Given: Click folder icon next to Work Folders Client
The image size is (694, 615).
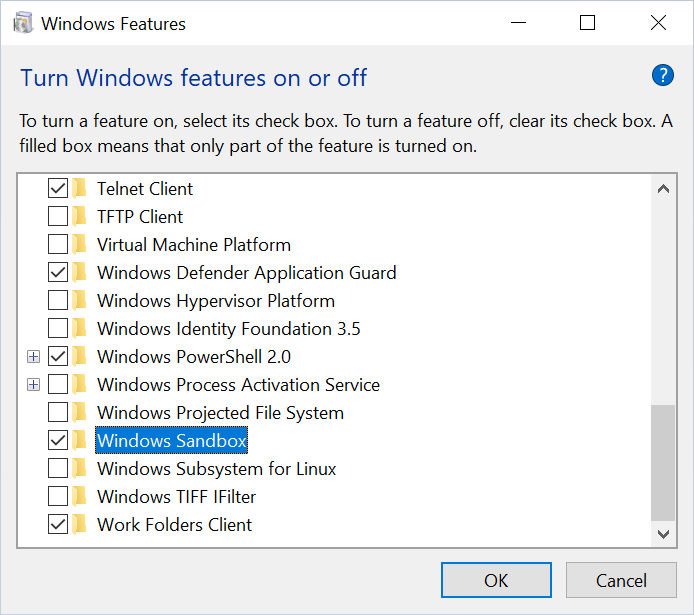Looking at the screenshot, I should coord(80,524).
